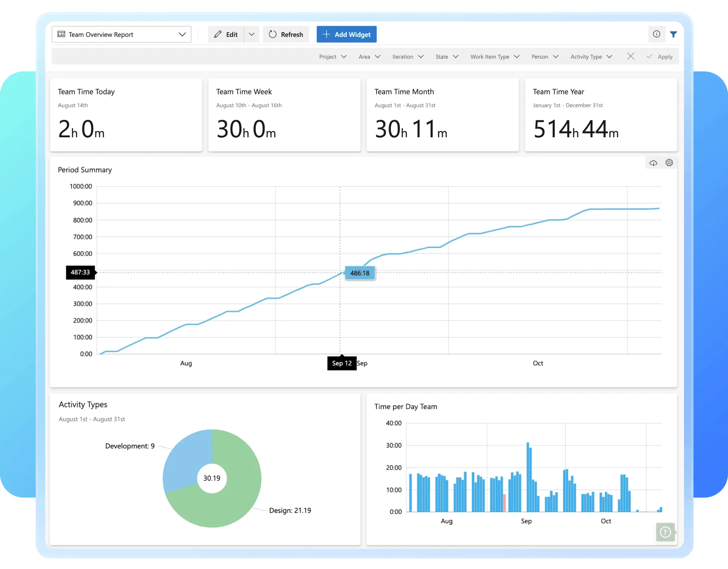The image size is (728, 569).
Task: Click the Team Time Year card
Action: point(601,115)
